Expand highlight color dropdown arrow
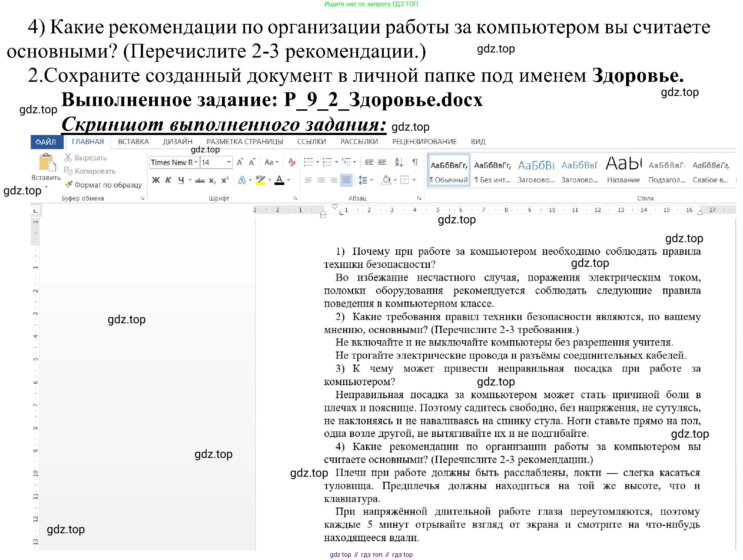The image size is (743, 560). coord(269,180)
